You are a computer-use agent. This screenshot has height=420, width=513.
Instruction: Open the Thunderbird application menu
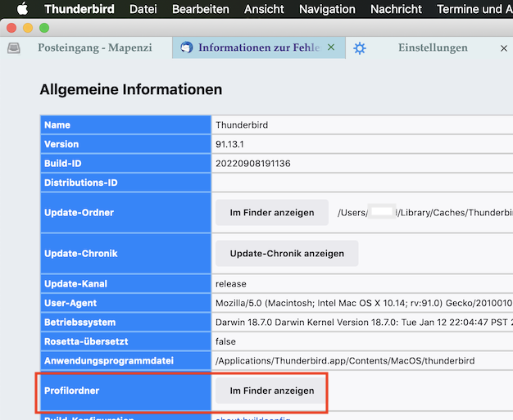click(x=79, y=9)
